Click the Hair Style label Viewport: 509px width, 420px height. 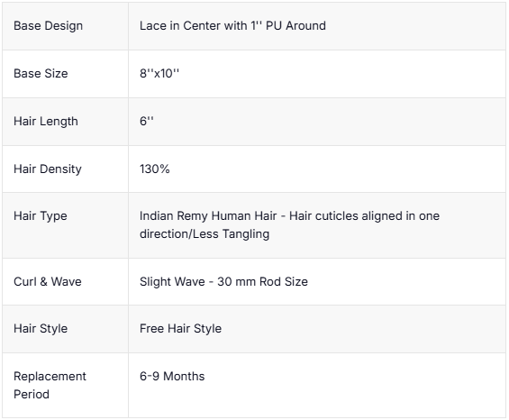(41, 329)
